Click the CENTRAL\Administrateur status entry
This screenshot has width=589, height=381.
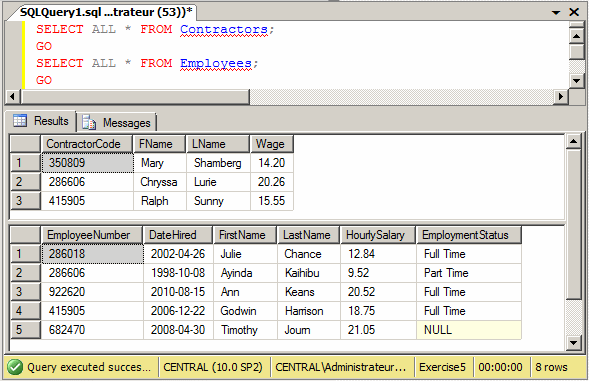point(341,367)
